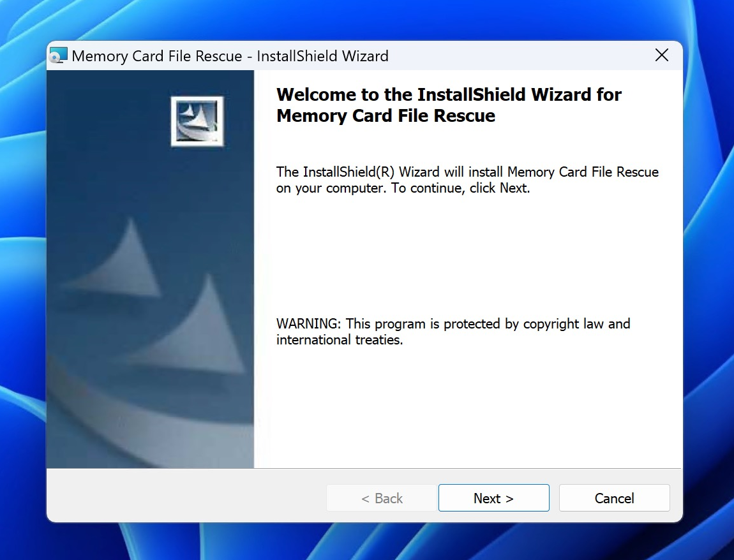Close the InstallShield Wizard window

(662, 55)
